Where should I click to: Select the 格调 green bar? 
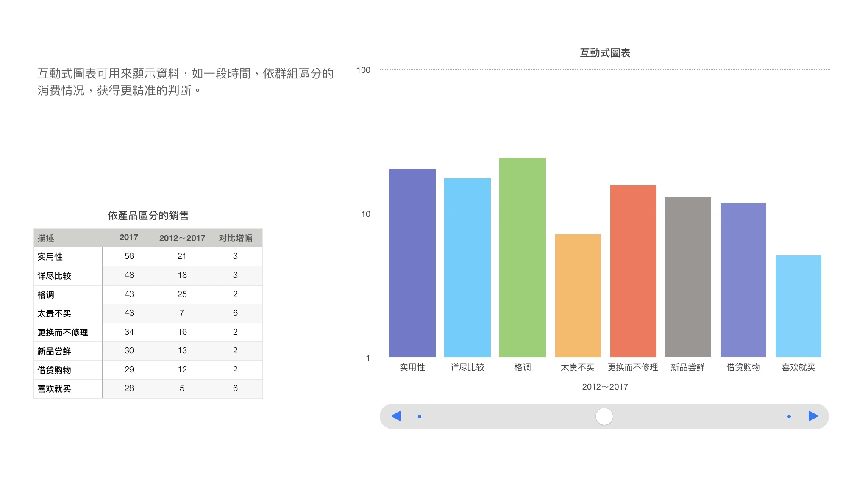(x=523, y=258)
